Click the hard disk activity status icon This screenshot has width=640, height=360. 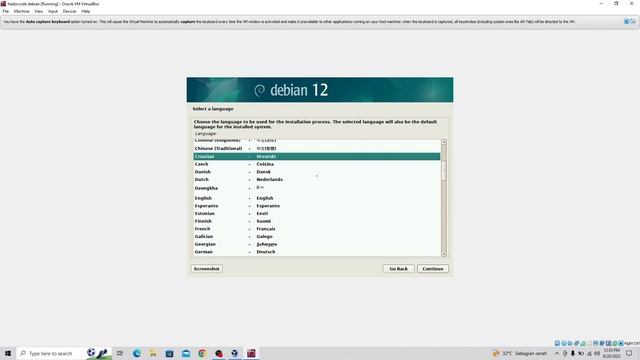coord(557,343)
